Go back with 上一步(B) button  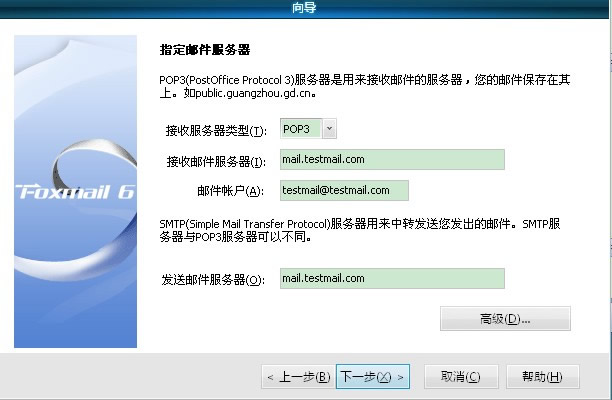[297, 377]
